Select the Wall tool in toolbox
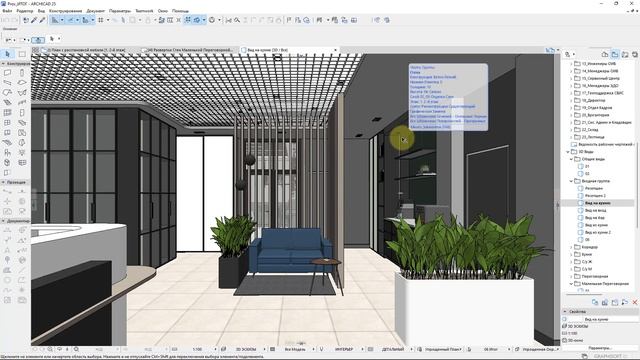This screenshot has width=640, height=360. [x=7, y=73]
